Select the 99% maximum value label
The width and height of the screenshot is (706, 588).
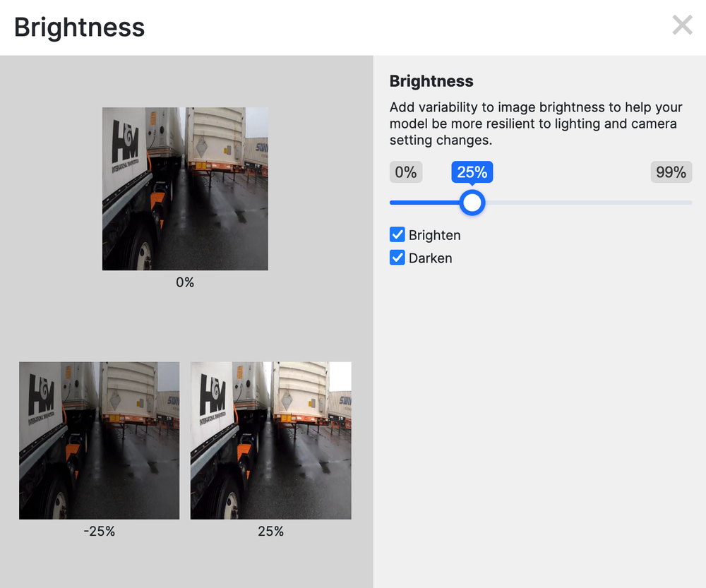pyautogui.click(x=670, y=172)
